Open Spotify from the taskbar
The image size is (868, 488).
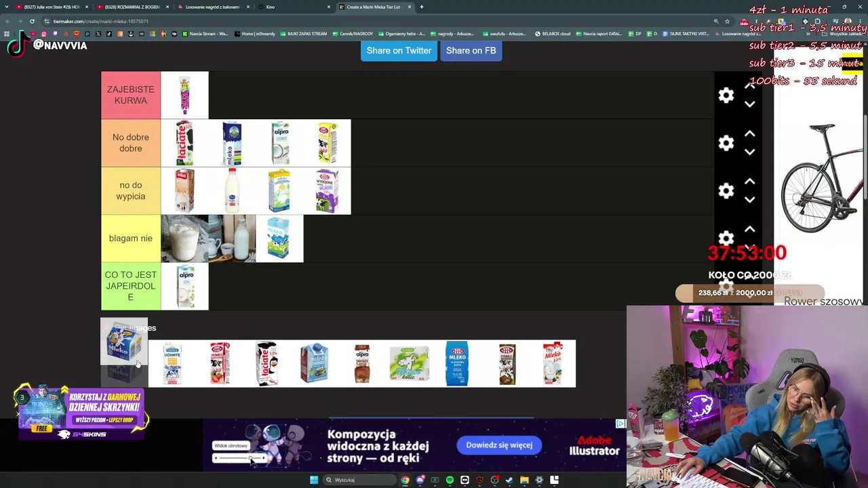(x=450, y=480)
